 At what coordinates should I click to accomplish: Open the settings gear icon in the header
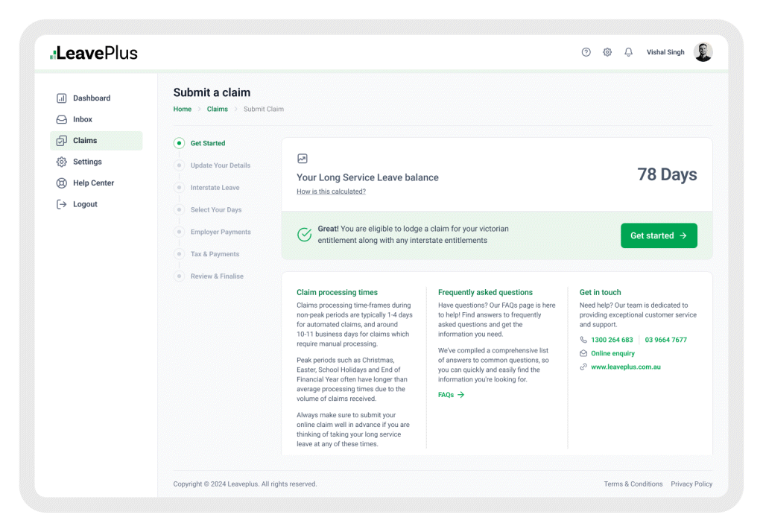point(607,52)
